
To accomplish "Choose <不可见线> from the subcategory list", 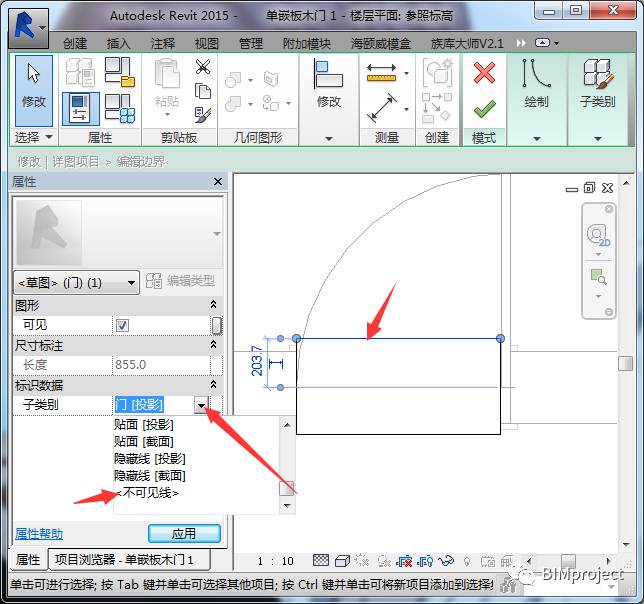I will click(147, 493).
